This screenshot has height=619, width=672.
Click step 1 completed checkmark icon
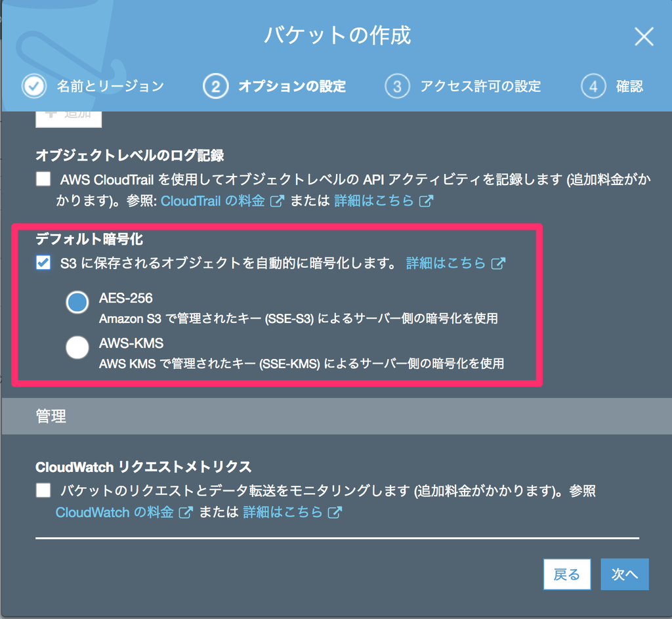34,86
